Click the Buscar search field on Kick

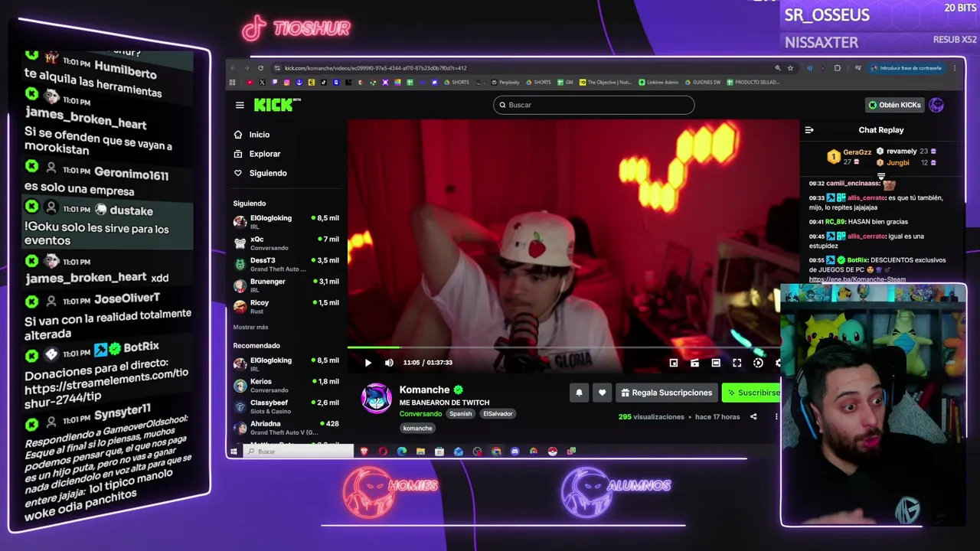pos(593,105)
